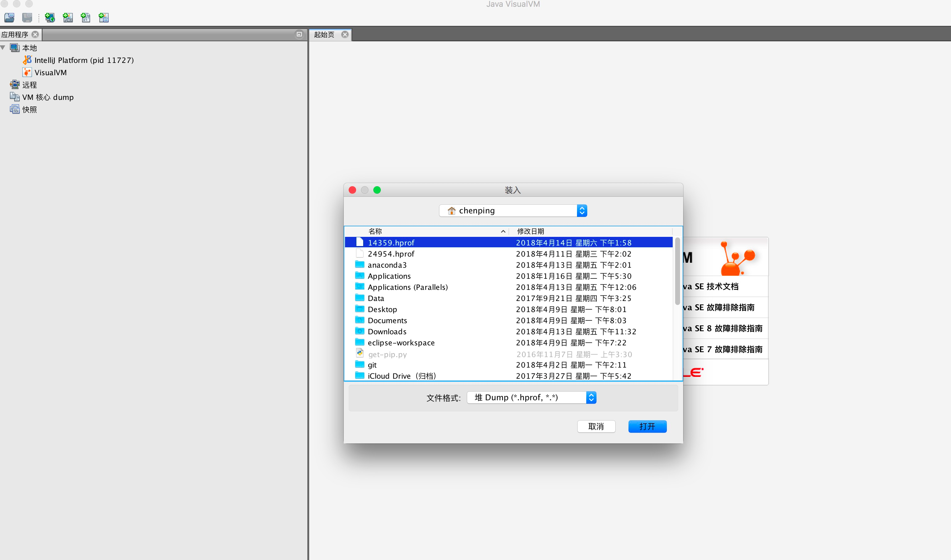Click the Documents folder icon
The image size is (951, 560).
pos(360,320)
